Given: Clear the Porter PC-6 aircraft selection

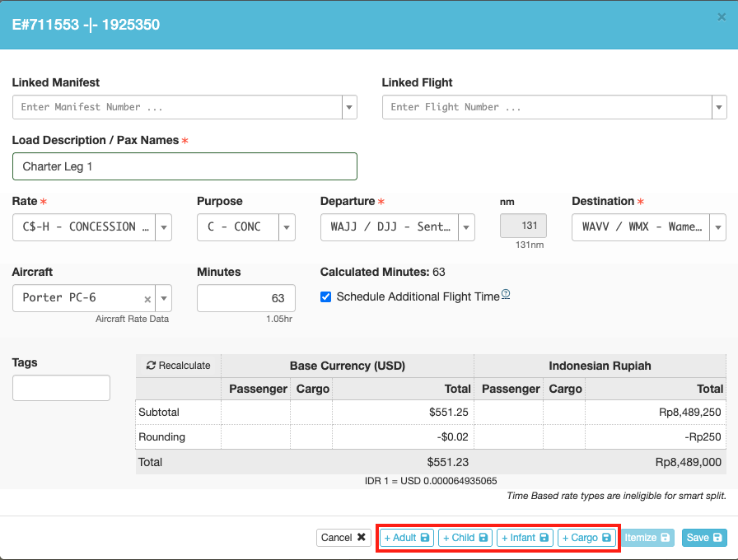Looking at the screenshot, I should [x=147, y=298].
